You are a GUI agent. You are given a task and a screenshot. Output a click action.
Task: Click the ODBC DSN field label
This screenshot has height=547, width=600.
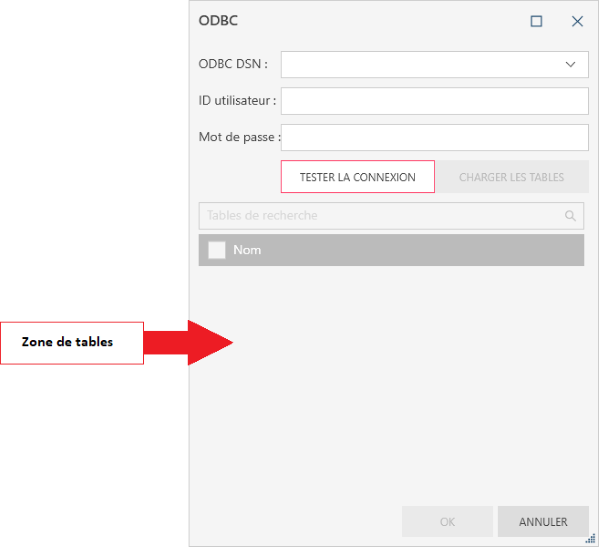pos(233,65)
